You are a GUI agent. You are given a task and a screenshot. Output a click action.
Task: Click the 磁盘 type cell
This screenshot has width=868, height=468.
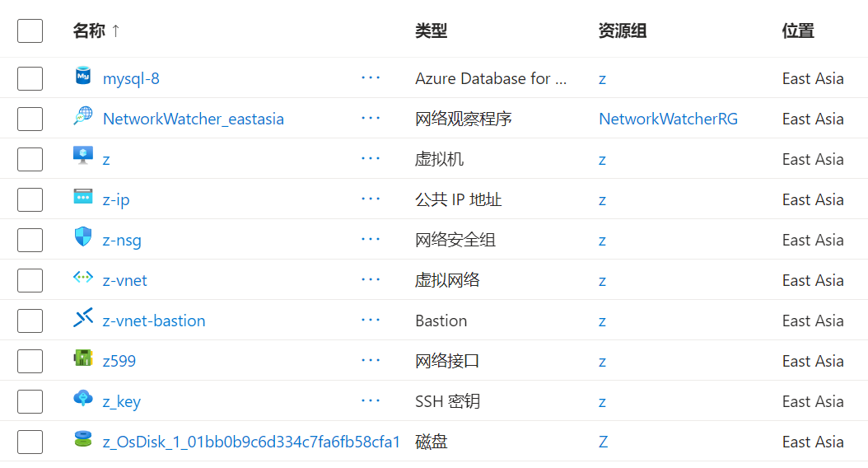pos(432,442)
